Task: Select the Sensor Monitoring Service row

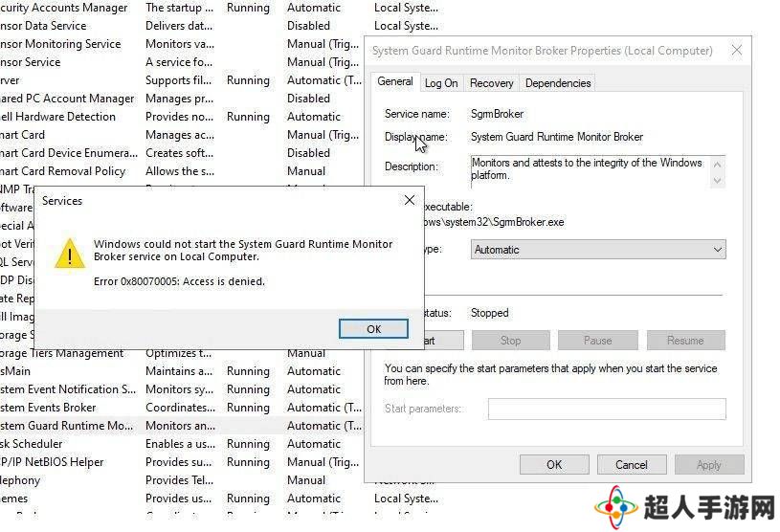Action: pyautogui.click(x=182, y=44)
